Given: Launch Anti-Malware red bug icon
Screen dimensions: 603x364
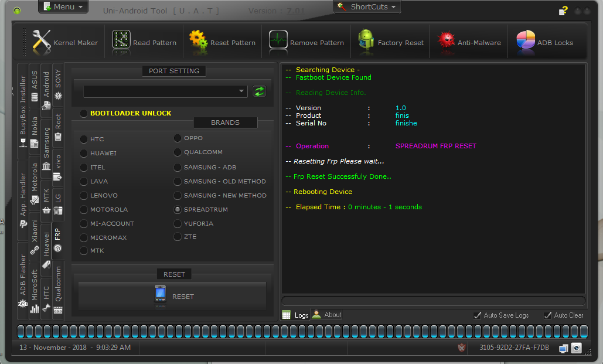Looking at the screenshot, I should (446, 40).
